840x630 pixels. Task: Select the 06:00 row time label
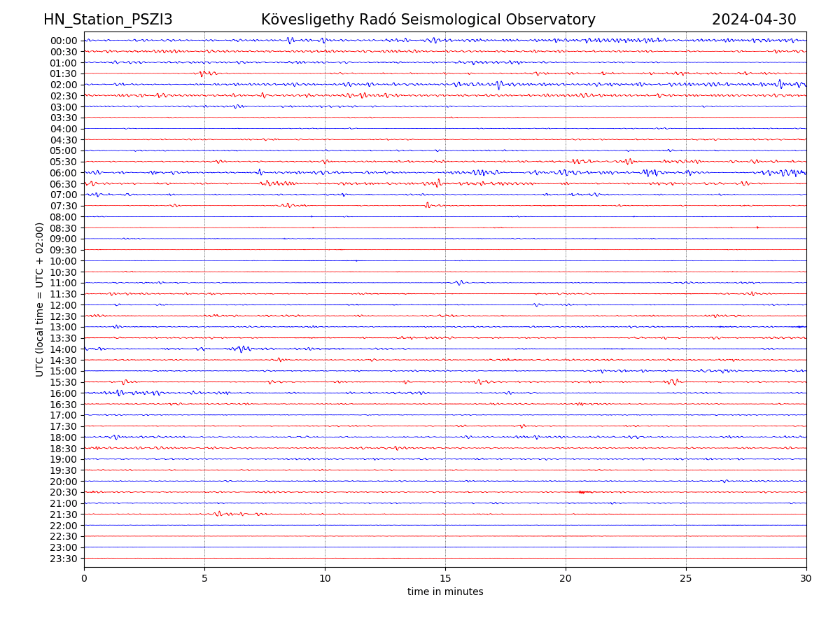pos(64,173)
